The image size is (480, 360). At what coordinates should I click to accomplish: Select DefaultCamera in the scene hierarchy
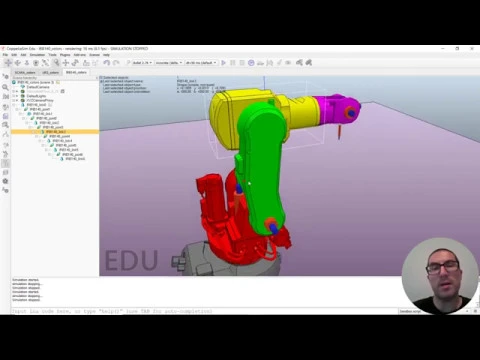(x=38, y=87)
